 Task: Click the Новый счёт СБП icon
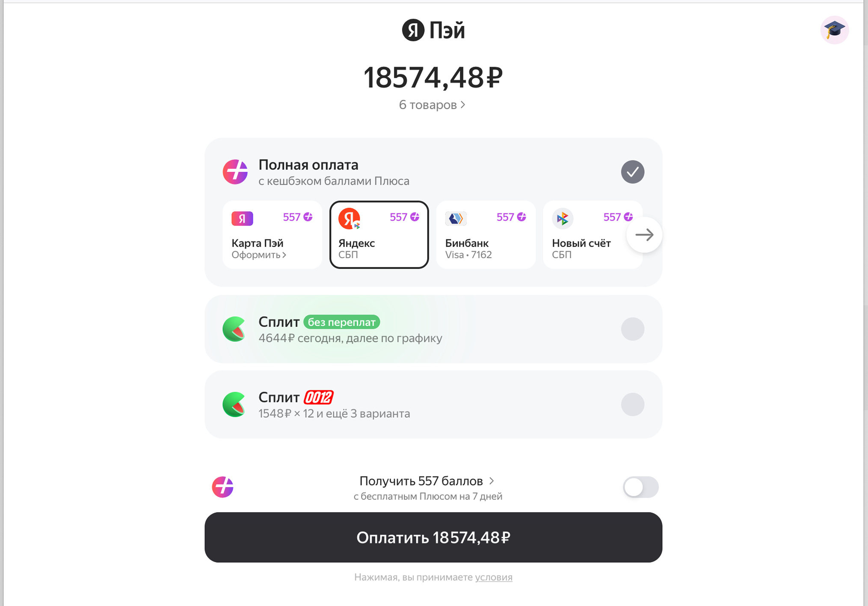[x=563, y=218]
